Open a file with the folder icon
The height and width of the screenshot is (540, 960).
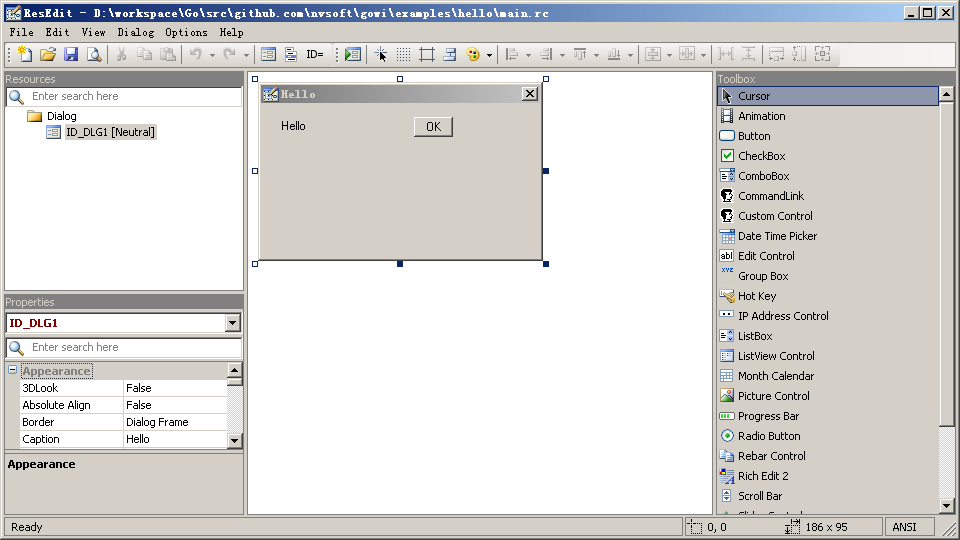point(48,54)
